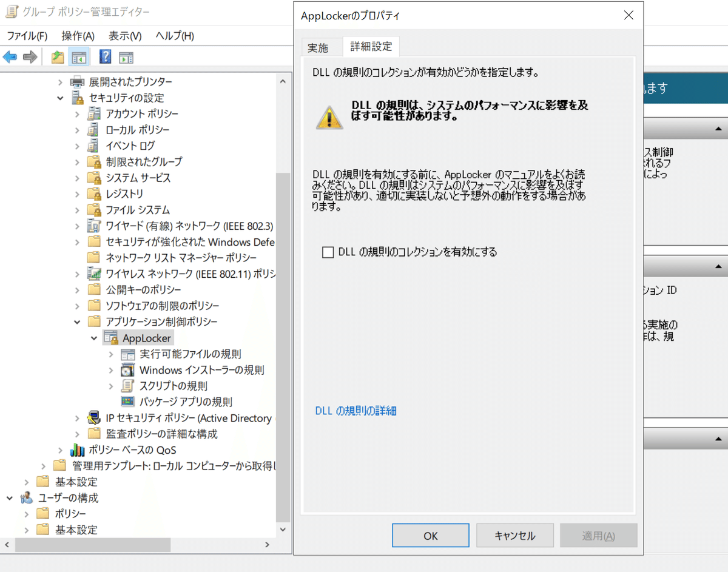Screen dimensions: 728x572
Task: Select 管理用テンプレート tree item
Action: (174, 466)
